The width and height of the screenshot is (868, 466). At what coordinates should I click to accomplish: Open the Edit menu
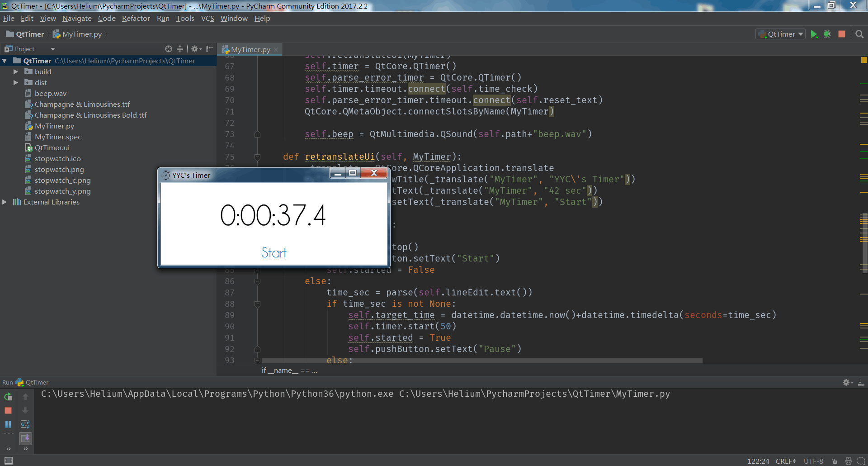tap(27, 19)
